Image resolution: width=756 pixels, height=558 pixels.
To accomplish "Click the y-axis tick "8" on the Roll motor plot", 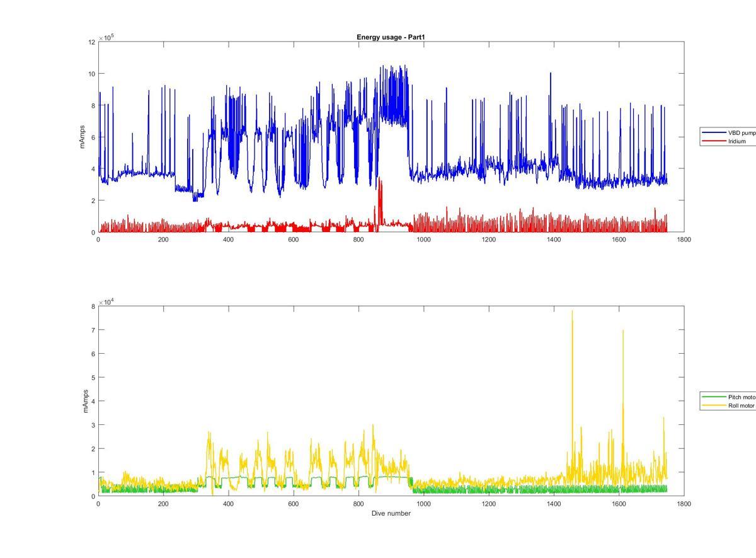I will (93, 306).
